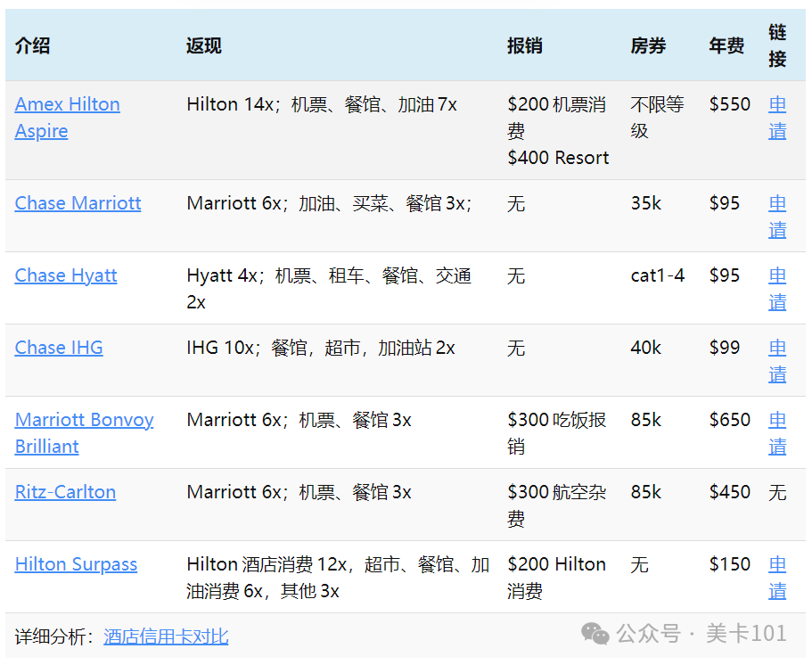The height and width of the screenshot is (665, 812).
Task: Click Marriott 6x rewards in Ritz-Carlton row
Action: pos(299,492)
